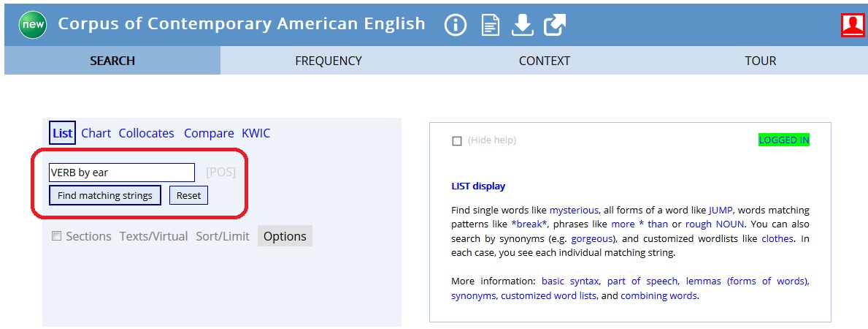This screenshot has width=868, height=329.
Task: Expand the Texts/Virtual options
Action: point(154,236)
